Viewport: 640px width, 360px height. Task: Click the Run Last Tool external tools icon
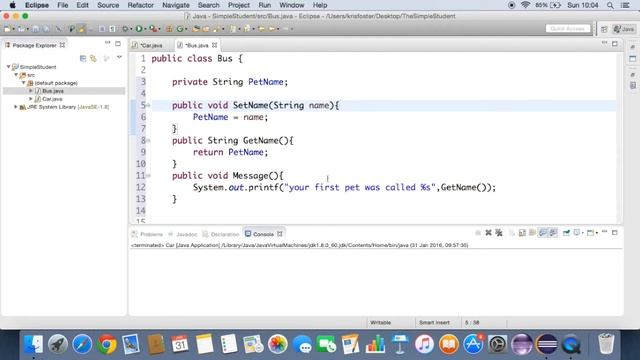point(153,29)
